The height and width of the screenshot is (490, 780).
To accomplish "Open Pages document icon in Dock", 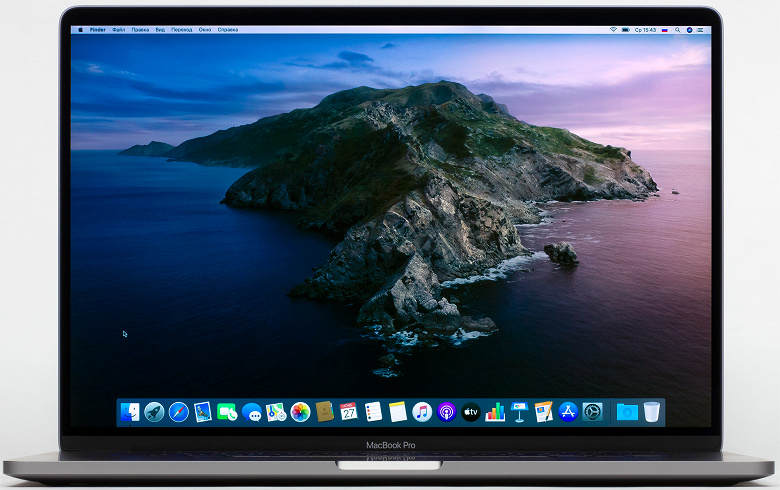I will pos(544,412).
